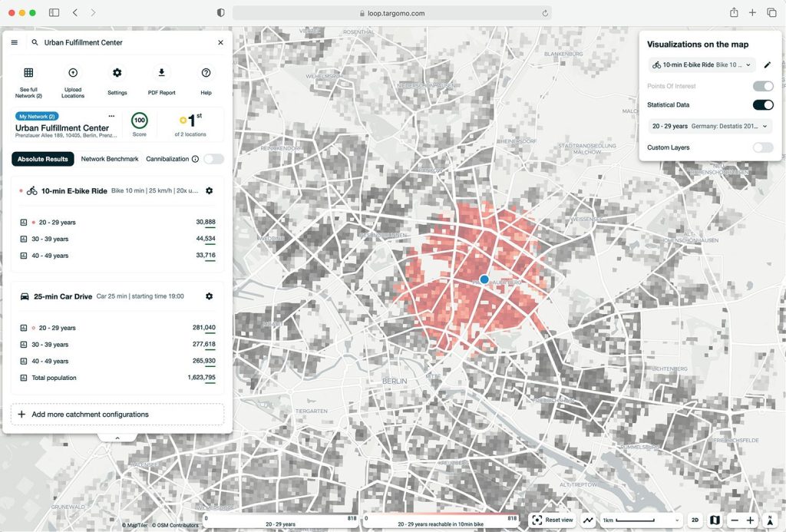Screen dimensions: 786x532
Task: Select the Absolute Results tab
Action: click(x=43, y=159)
